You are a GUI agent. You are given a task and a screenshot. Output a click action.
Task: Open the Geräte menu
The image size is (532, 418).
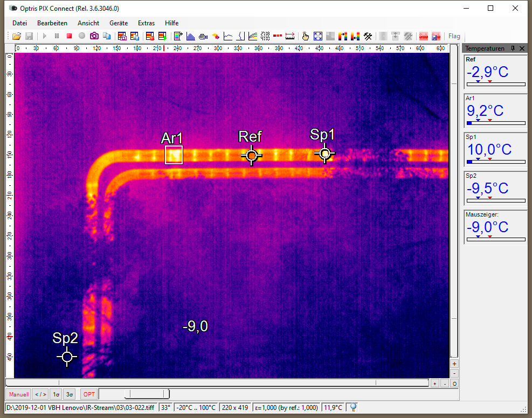(x=118, y=23)
